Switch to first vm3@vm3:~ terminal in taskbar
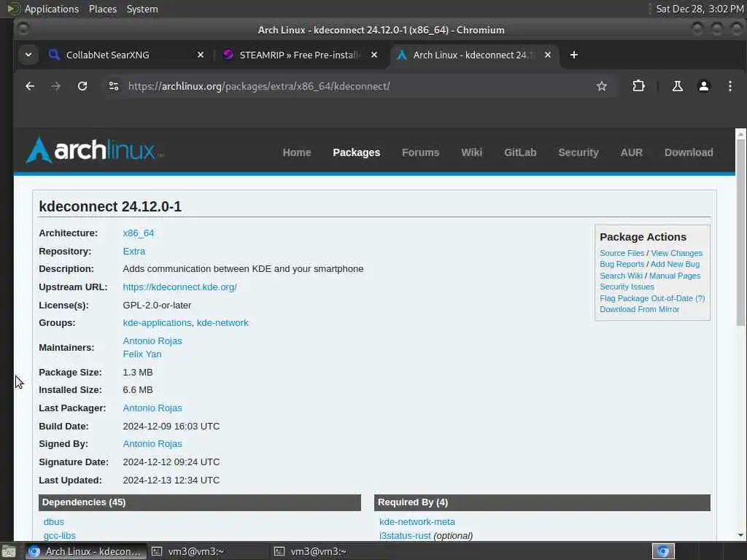This screenshot has width=747, height=560. [208, 551]
